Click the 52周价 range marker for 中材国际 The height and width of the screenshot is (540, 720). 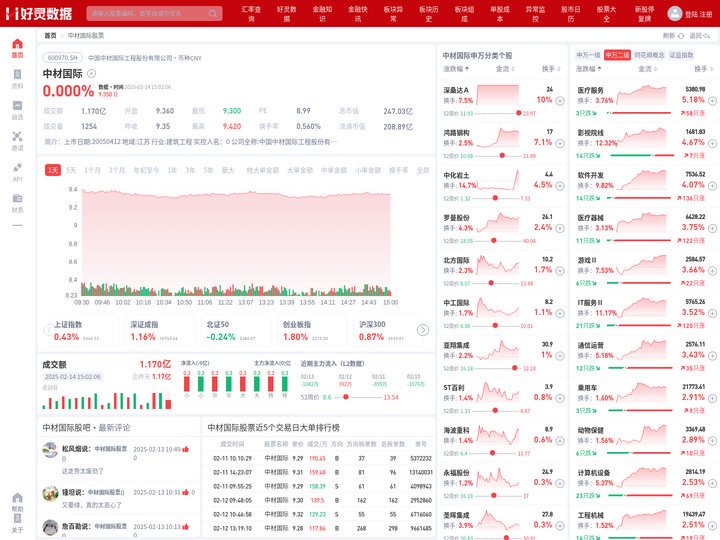coord(346,397)
